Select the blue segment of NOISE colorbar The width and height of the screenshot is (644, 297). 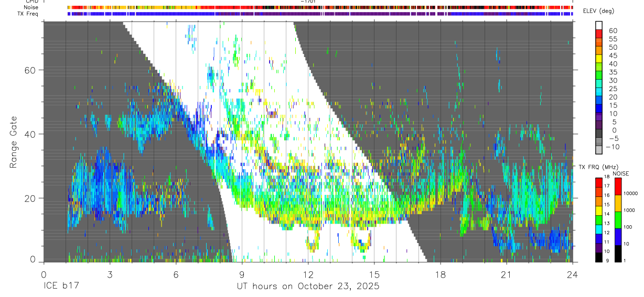pos(618,237)
